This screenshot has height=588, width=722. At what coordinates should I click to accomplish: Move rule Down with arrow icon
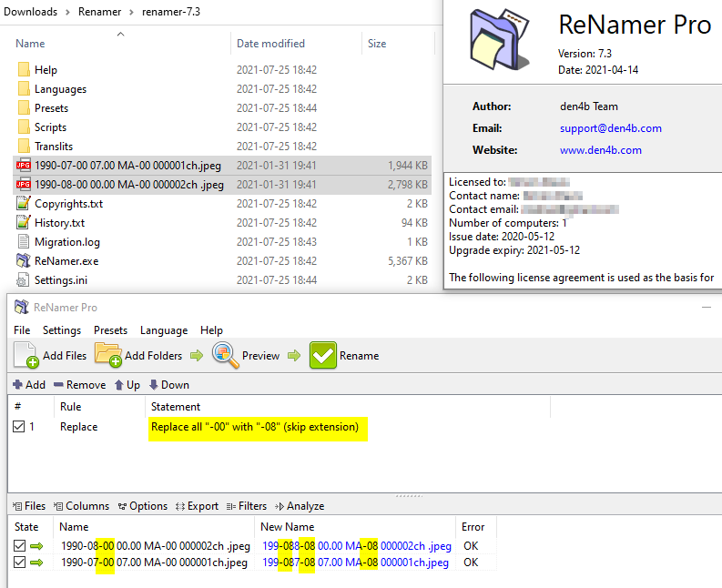pyautogui.click(x=154, y=384)
